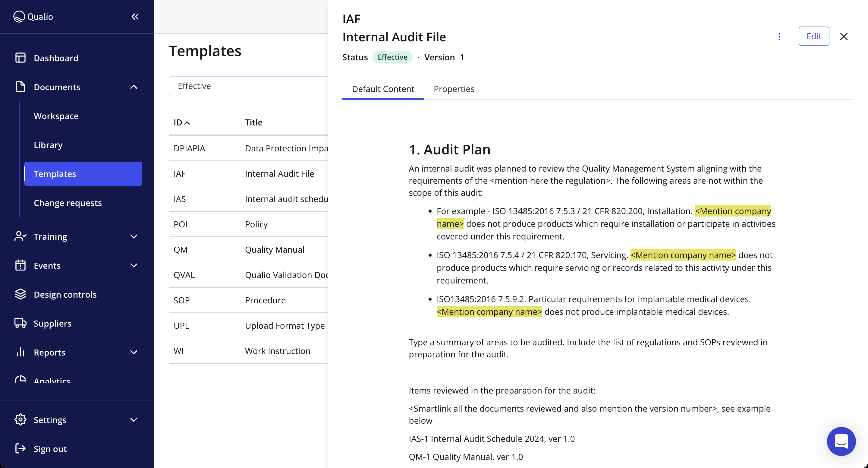Open the Analytics pie-chart icon

pos(20,380)
